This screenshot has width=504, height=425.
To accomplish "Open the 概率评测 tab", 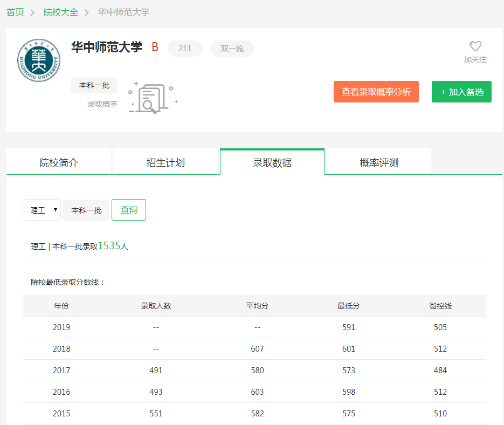I will click(x=379, y=162).
